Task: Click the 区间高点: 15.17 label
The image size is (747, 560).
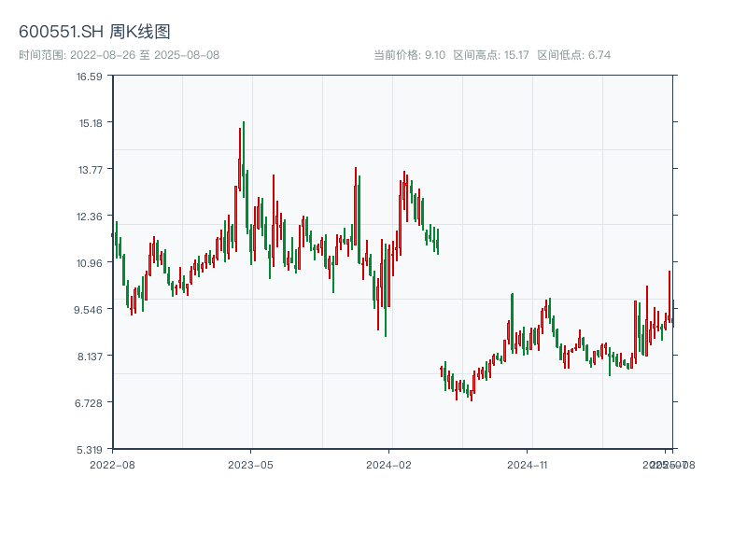Action: click(491, 55)
